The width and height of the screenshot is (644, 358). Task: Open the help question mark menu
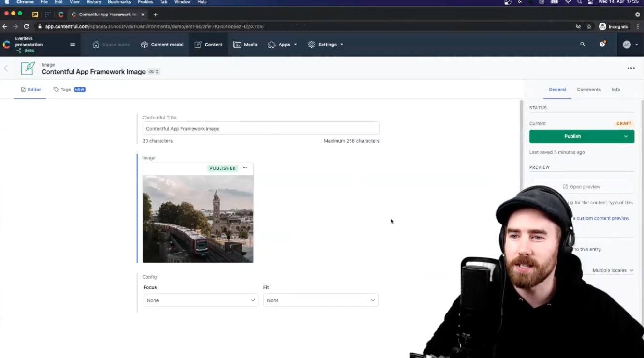[602, 44]
